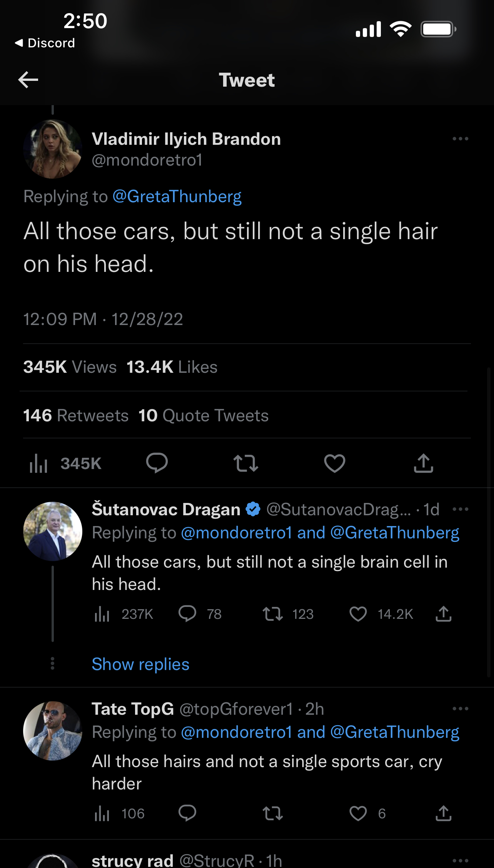Open Vladimir Ilyich Brandon's profile picture
The width and height of the screenshot is (494, 868).
point(53,149)
